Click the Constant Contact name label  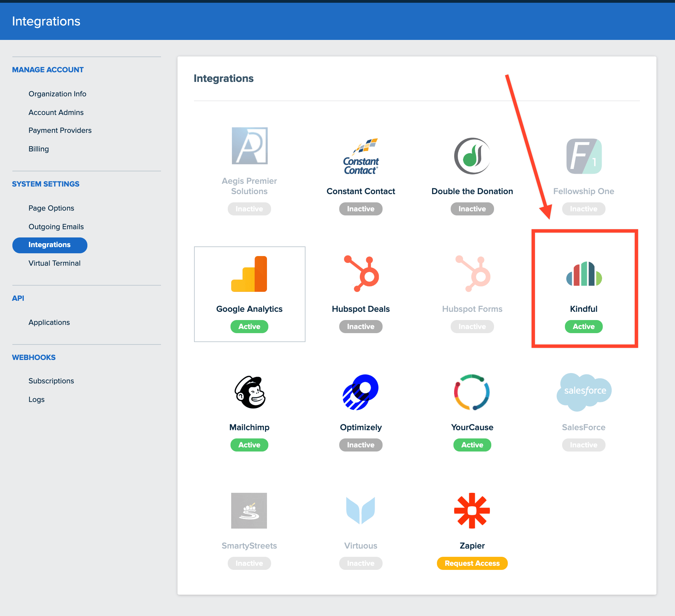pyautogui.click(x=361, y=191)
